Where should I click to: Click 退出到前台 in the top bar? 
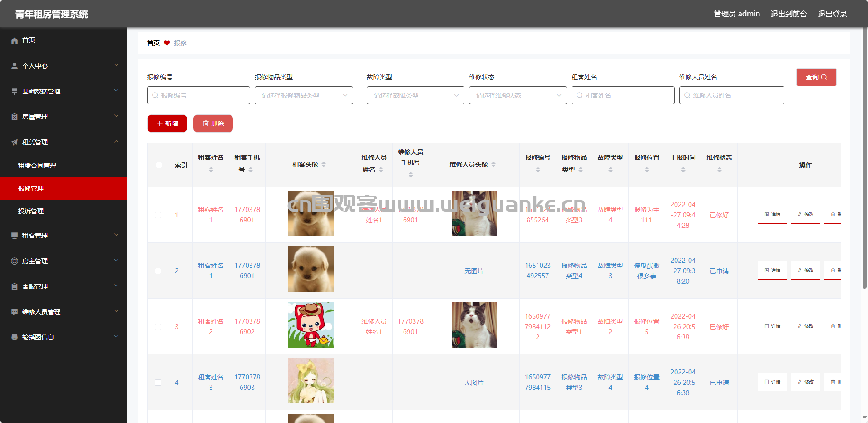pyautogui.click(x=789, y=14)
